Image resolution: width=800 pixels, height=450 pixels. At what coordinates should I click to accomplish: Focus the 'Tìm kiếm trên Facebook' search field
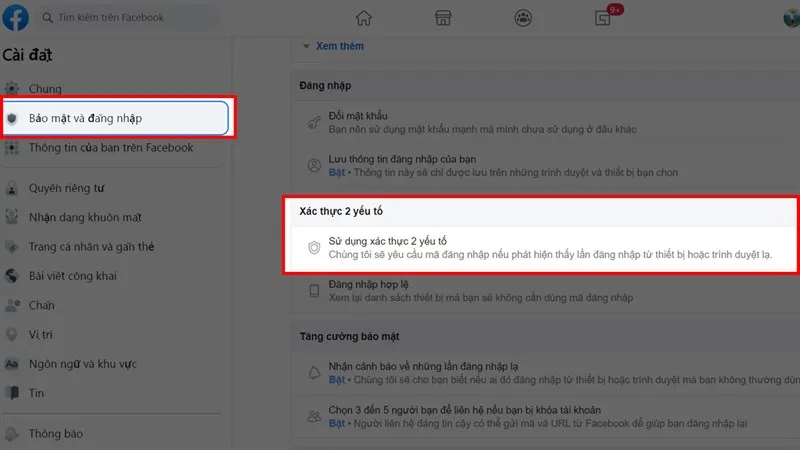coord(129,17)
